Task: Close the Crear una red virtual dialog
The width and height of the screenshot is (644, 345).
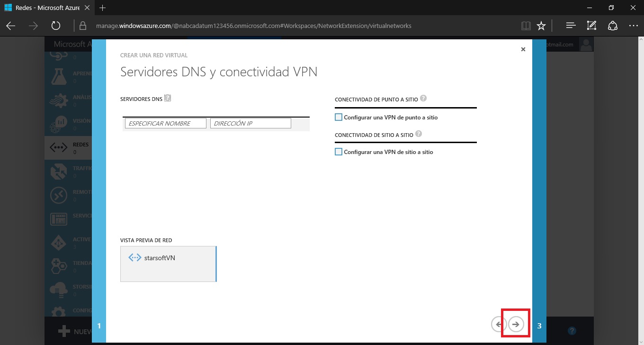Action: [523, 49]
